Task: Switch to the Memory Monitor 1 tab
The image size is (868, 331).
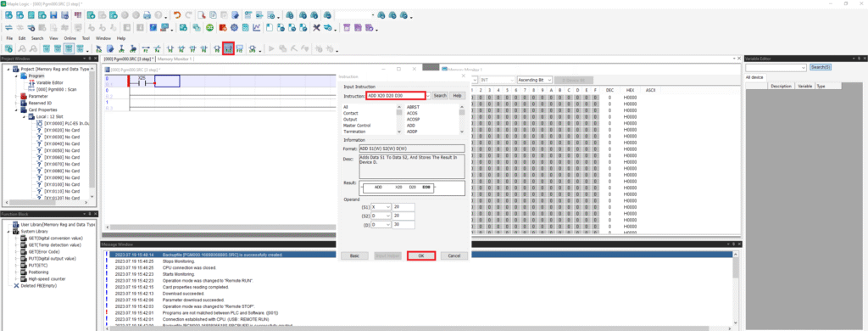Action: [175, 59]
